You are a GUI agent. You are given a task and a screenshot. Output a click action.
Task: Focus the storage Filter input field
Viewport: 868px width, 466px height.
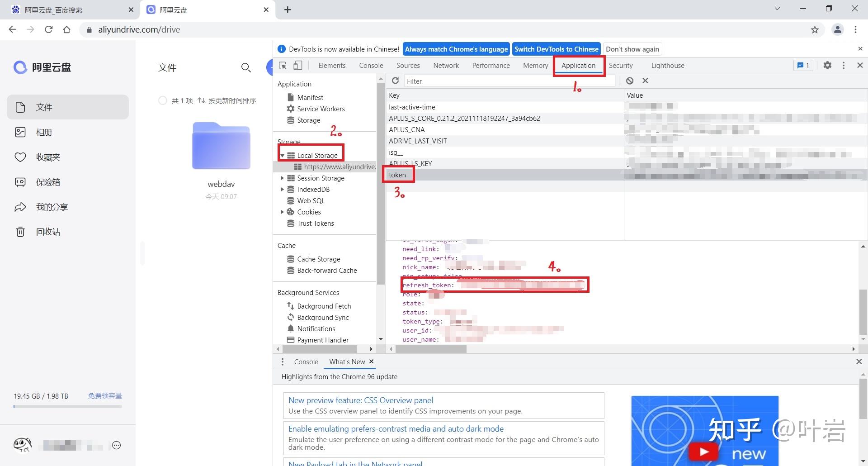(x=509, y=81)
